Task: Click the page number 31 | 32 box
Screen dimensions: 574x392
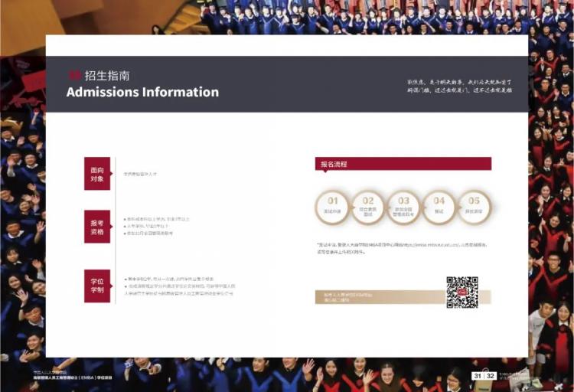Action: point(483,376)
